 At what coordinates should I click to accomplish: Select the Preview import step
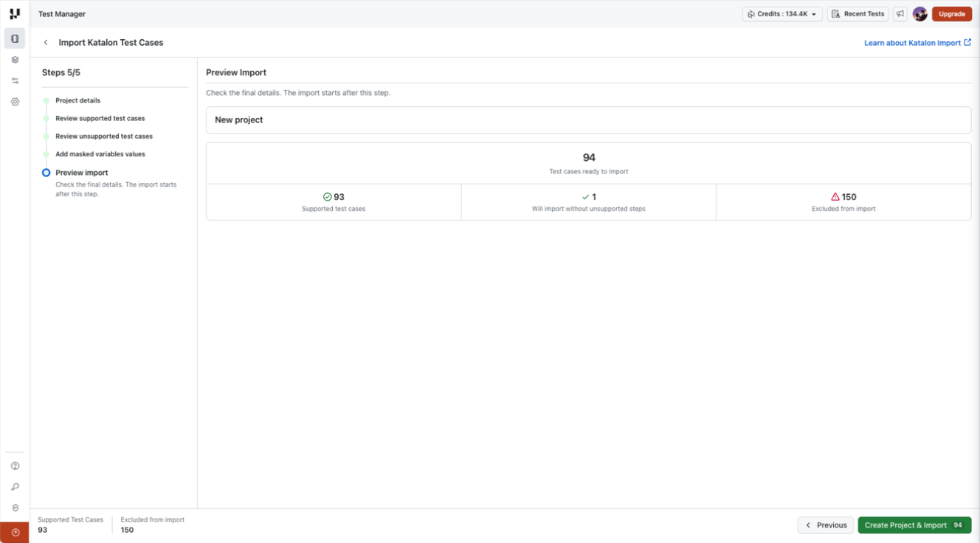(x=82, y=173)
